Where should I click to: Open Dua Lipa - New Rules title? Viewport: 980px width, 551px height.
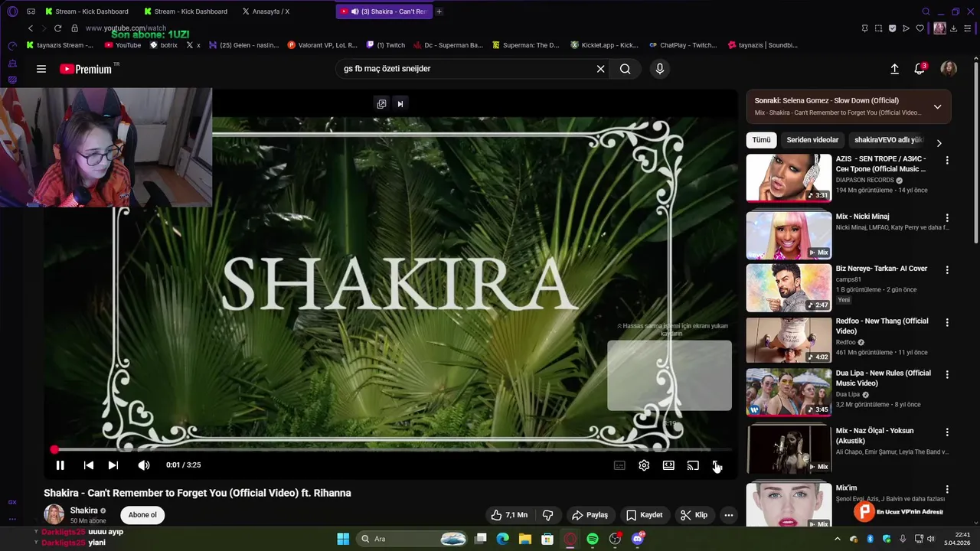[x=884, y=378]
